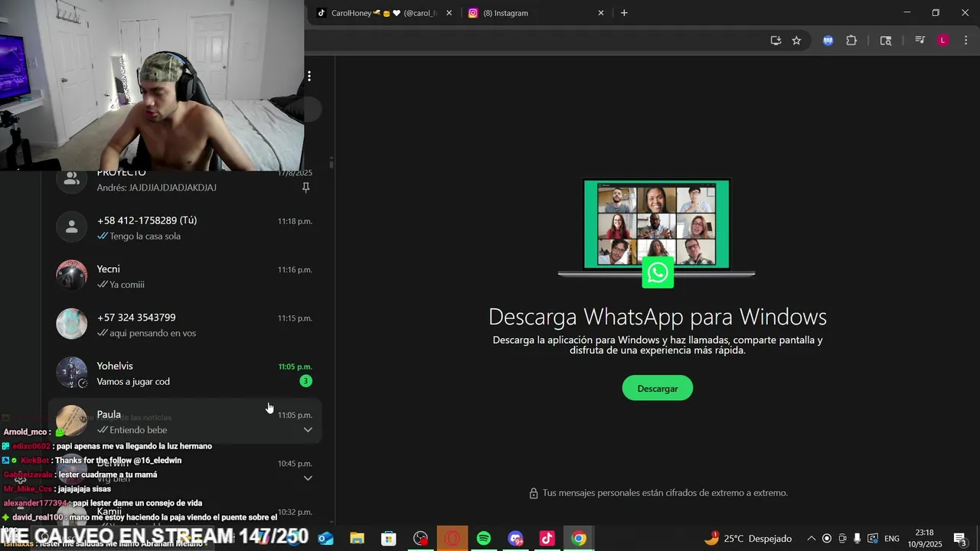Open Microsoft Store from the taskbar
Image resolution: width=980 pixels, height=551 pixels.
[389, 539]
